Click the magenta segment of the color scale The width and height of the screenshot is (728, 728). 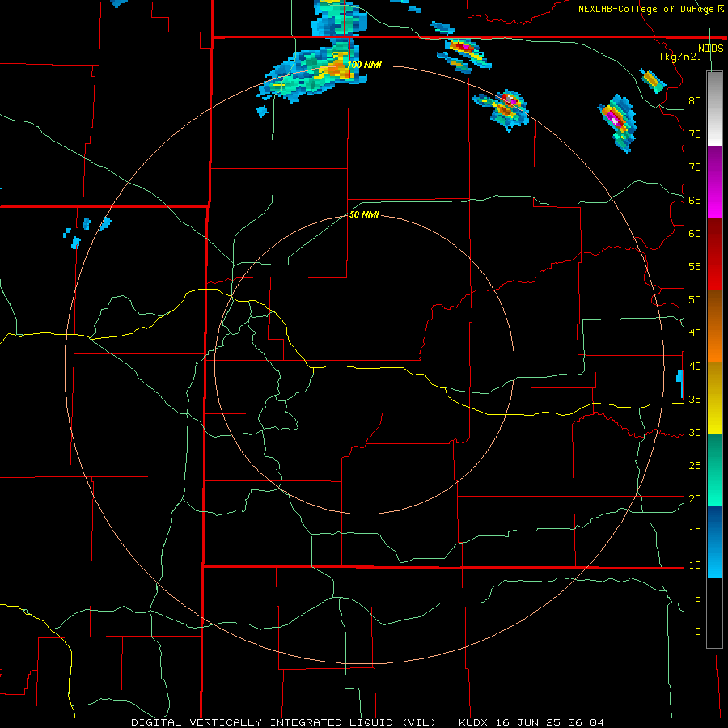(x=714, y=182)
